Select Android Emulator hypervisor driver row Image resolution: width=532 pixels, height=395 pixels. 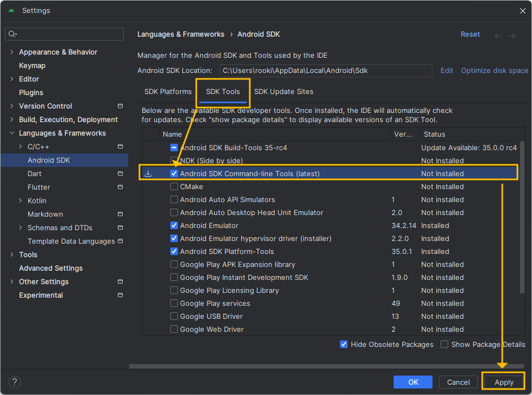tap(331, 238)
